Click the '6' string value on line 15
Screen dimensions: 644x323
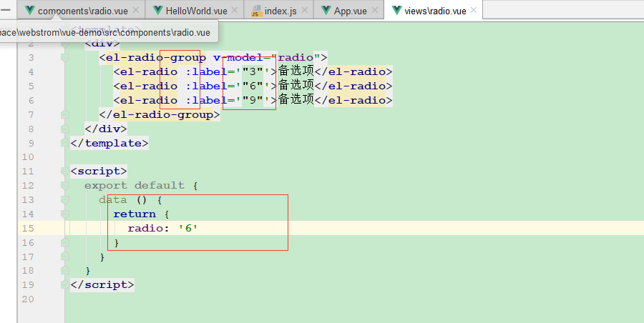(x=188, y=228)
